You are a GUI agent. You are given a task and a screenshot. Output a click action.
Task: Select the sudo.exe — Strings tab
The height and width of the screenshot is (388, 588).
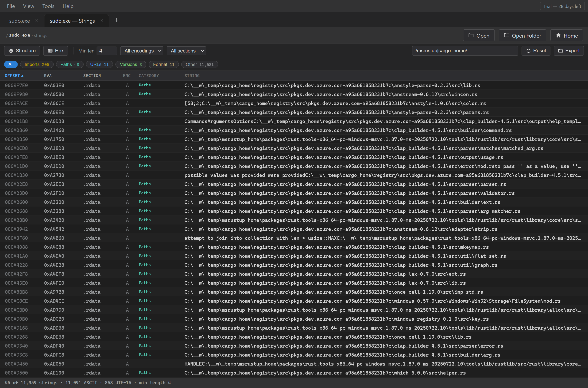tap(72, 21)
